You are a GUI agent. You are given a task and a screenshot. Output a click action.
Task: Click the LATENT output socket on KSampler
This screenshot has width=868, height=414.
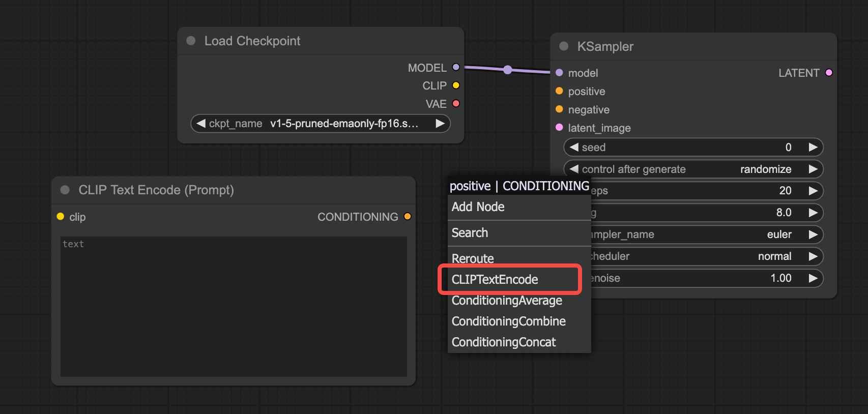click(829, 73)
